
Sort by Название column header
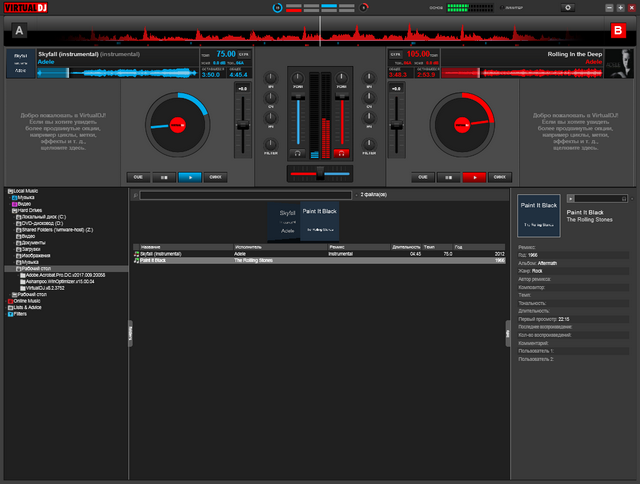(x=160, y=246)
